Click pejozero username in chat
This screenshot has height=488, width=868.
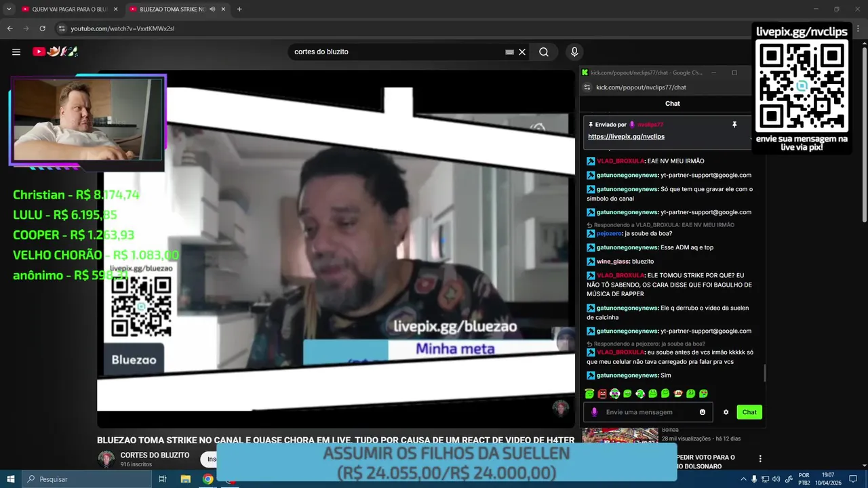609,234
